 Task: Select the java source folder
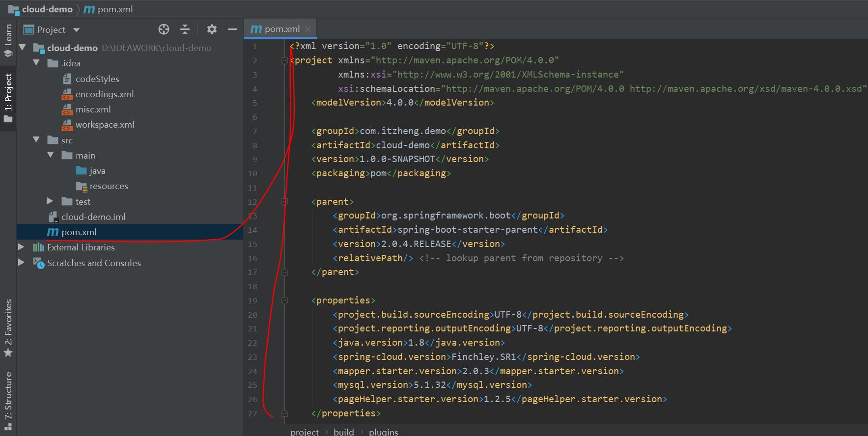(97, 171)
